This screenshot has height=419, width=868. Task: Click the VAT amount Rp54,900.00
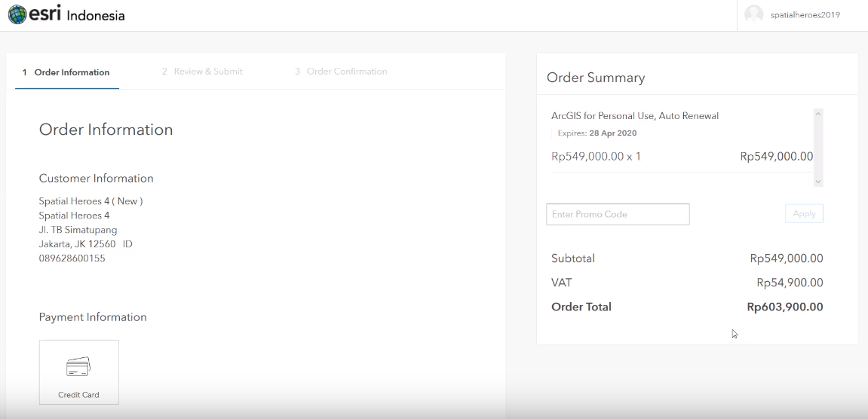[790, 283]
